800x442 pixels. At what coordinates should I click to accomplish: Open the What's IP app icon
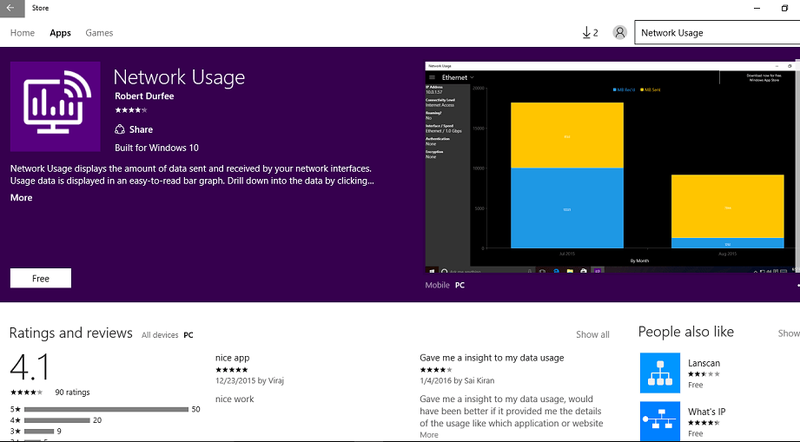pos(660,421)
